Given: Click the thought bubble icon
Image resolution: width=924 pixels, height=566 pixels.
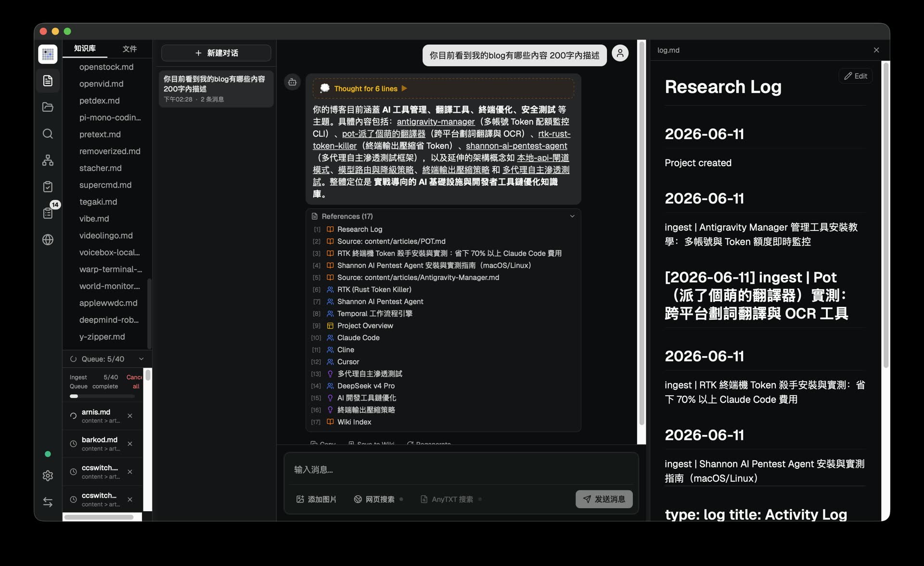Looking at the screenshot, I should tap(325, 88).
